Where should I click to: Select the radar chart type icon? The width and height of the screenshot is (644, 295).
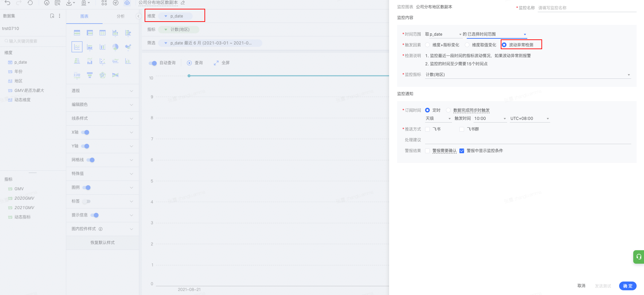[x=103, y=75]
